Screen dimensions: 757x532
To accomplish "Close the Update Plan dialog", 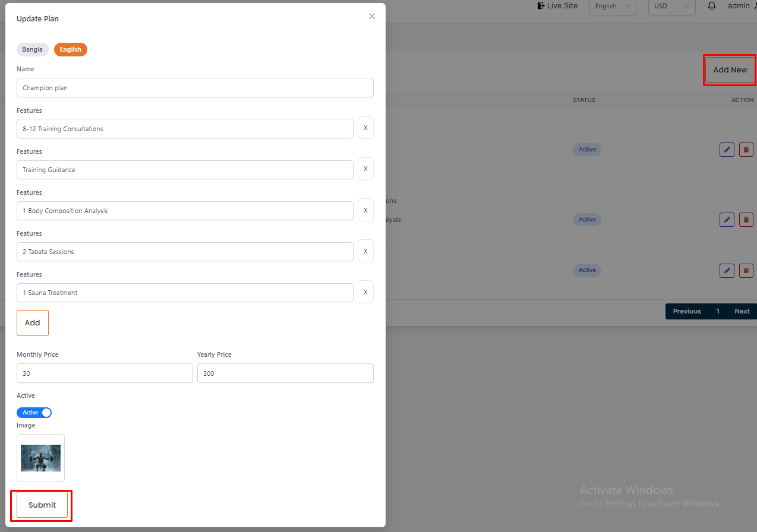I will point(372,17).
